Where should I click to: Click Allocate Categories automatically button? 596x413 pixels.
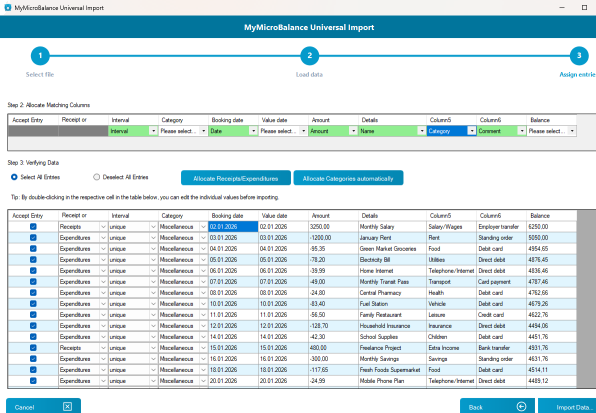[348, 178]
